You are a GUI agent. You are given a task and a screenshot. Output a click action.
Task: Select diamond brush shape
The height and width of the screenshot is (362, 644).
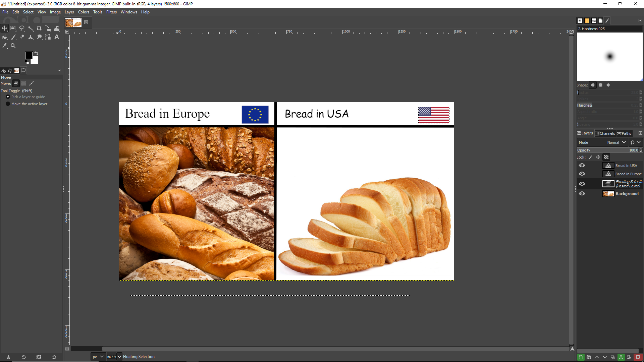pos(608,85)
